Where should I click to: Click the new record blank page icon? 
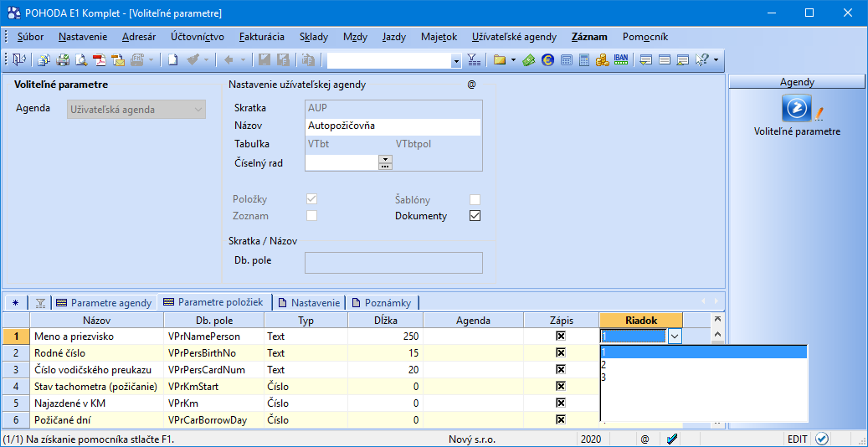[x=172, y=60]
